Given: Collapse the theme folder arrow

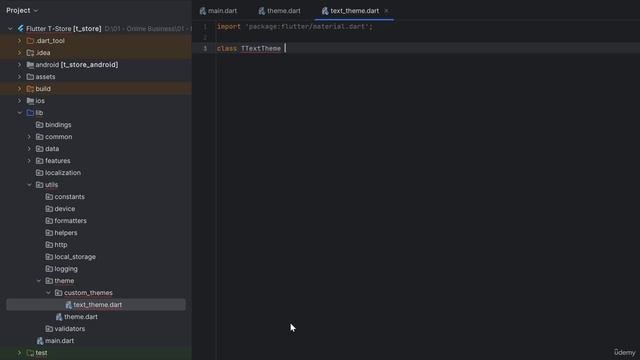Looking at the screenshot, I should pyautogui.click(x=39, y=281).
